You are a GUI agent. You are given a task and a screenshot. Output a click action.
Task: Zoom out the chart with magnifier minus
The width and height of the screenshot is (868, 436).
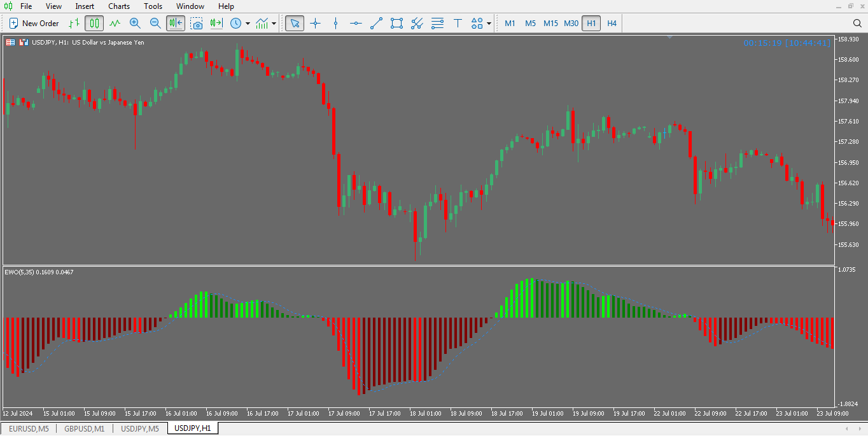[x=155, y=24]
